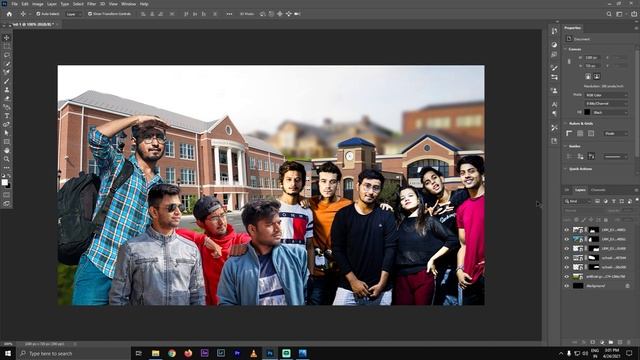Viewport: 640px width, 360px height.
Task: Select the Move tool in the toolbar
Action: click(x=7, y=38)
